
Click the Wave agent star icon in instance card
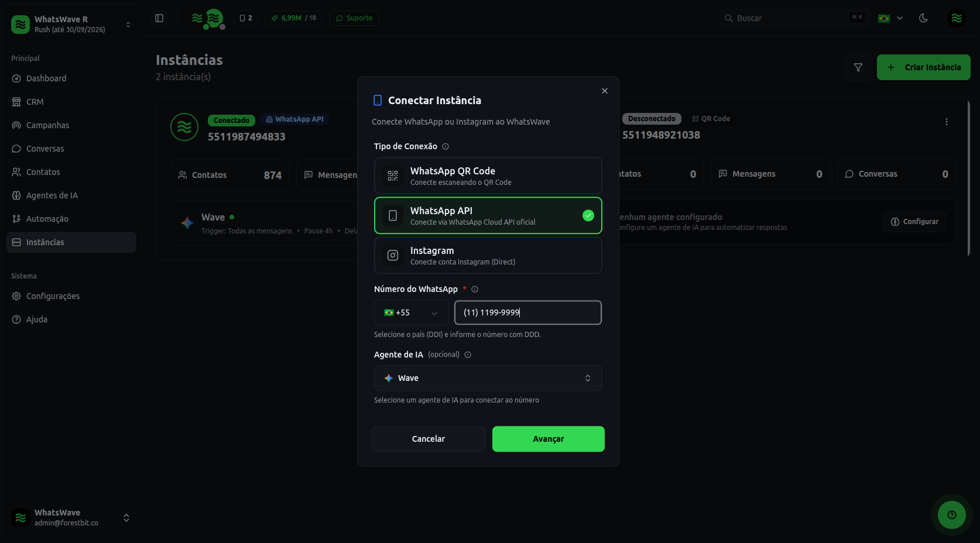click(x=187, y=223)
